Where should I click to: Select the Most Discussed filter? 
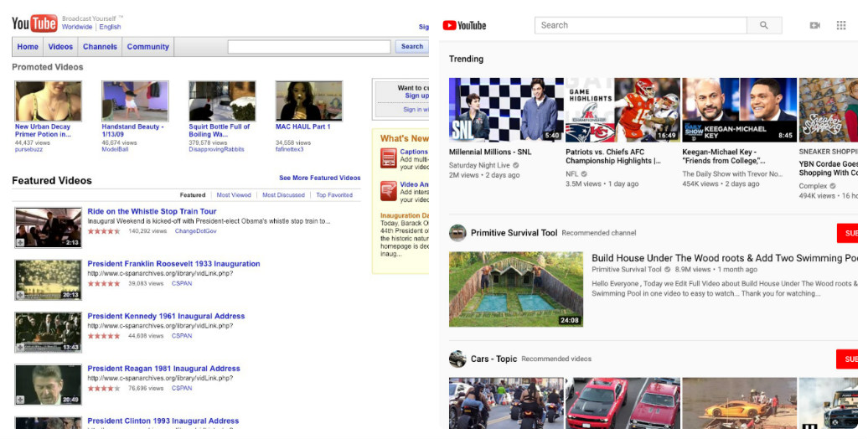point(283,195)
